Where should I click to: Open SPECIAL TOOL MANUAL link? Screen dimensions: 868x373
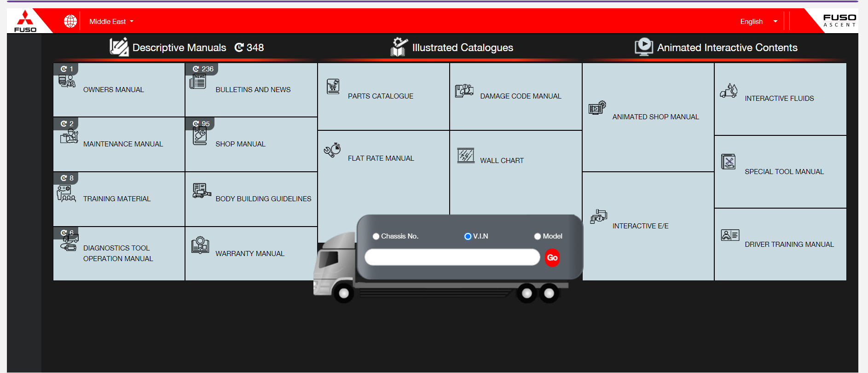pyautogui.click(x=784, y=172)
